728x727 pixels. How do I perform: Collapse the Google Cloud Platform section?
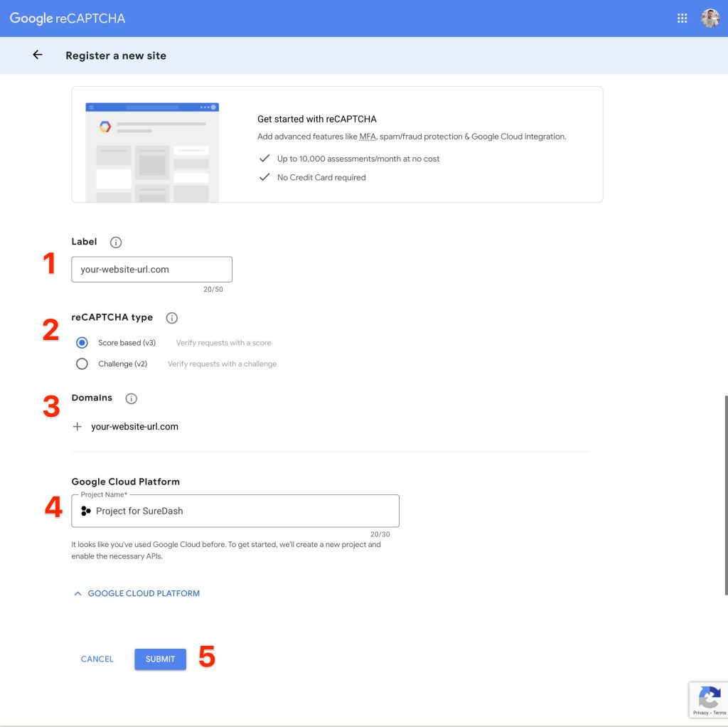coord(136,593)
